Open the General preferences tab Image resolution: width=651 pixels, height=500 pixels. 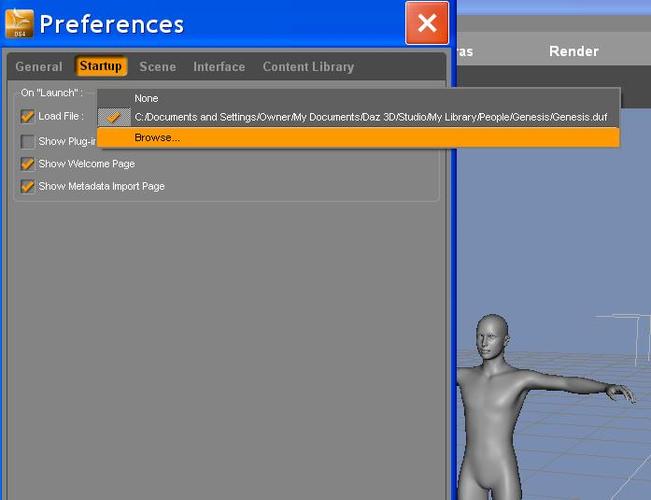(x=39, y=66)
